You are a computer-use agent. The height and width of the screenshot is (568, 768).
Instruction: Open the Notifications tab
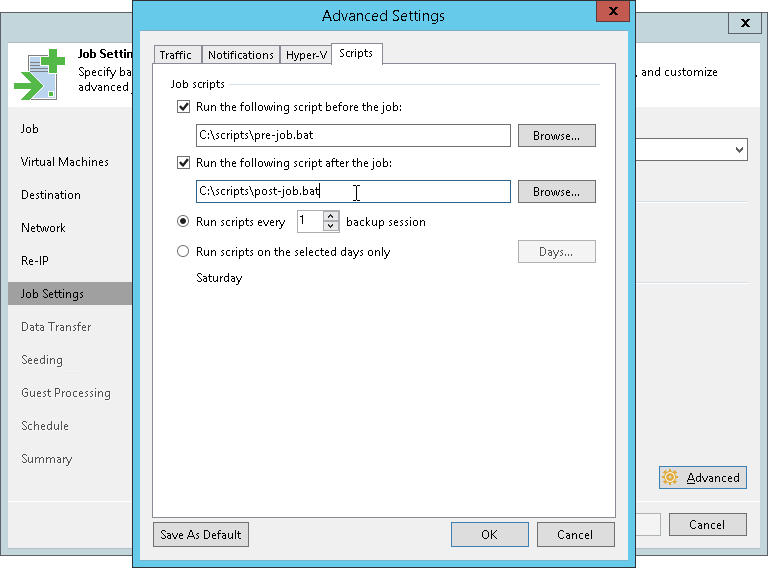(240, 55)
